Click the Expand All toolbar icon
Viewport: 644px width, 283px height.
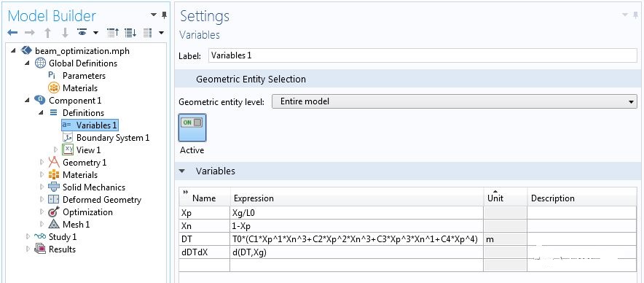pyautogui.click(x=130, y=33)
